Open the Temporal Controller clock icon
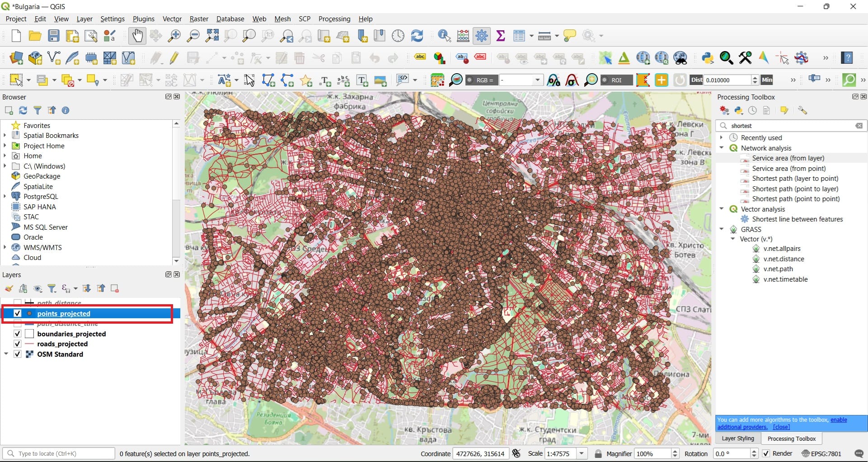Viewport: 868px width, 462px height. pos(398,36)
